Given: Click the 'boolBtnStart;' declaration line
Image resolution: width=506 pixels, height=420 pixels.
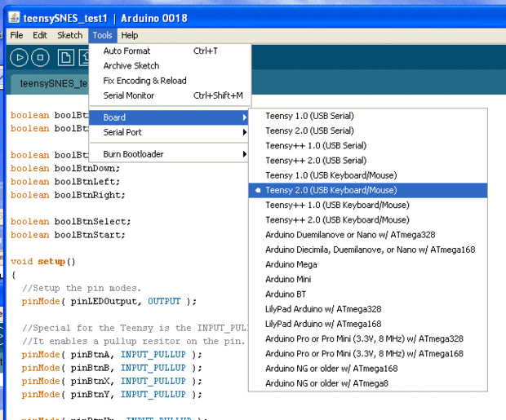Looking at the screenshot, I should (68, 235).
